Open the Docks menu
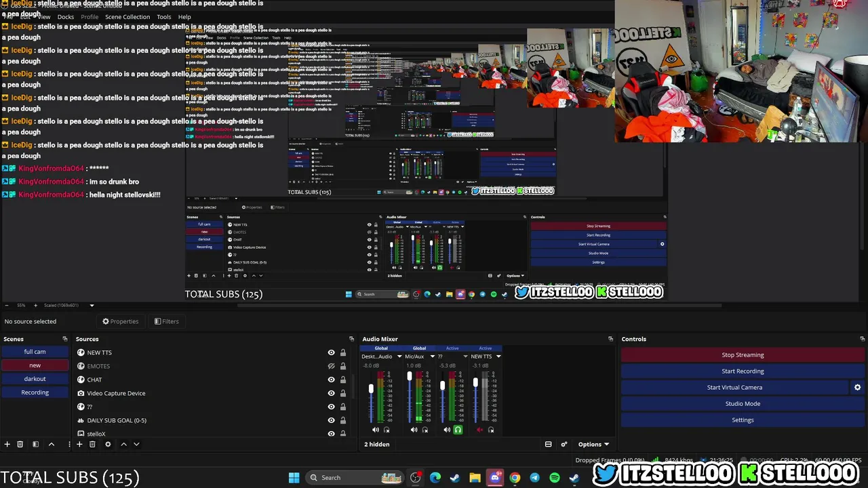Viewport: 868px width, 488px height. [x=66, y=17]
